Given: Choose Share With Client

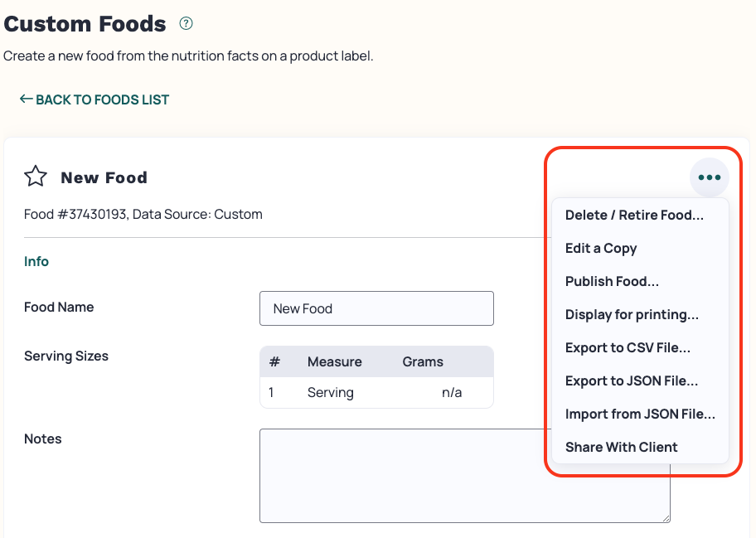Looking at the screenshot, I should coord(621,448).
